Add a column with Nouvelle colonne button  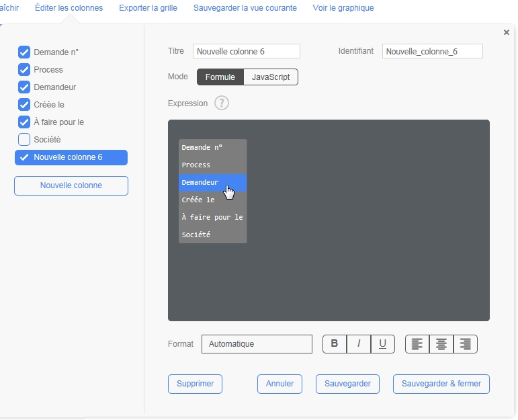pyautogui.click(x=71, y=185)
